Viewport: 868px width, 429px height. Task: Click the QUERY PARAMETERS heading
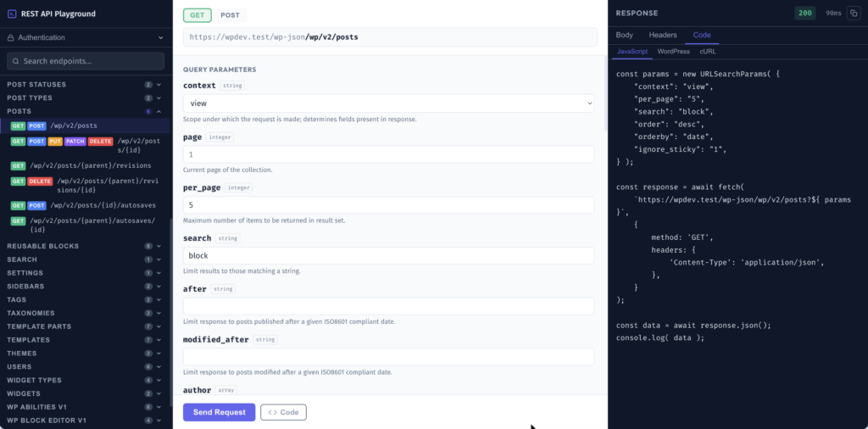coord(220,70)
